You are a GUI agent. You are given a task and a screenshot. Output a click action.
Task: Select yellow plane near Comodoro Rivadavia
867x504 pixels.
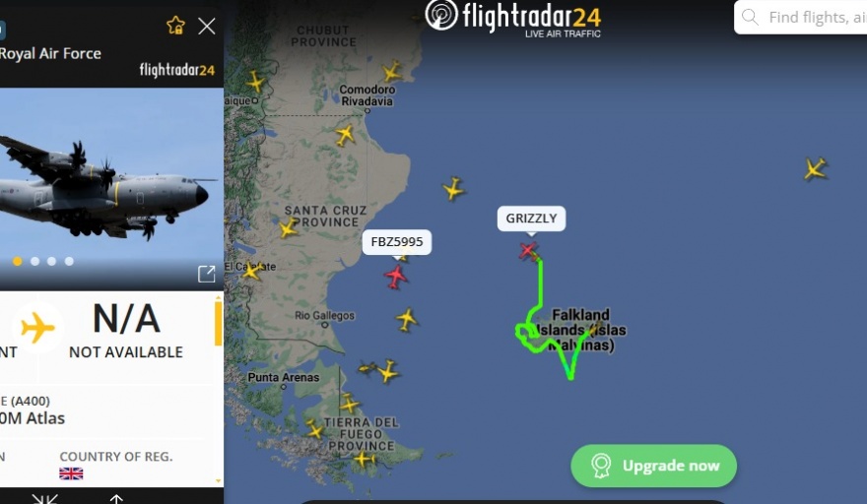click(391, 72)
